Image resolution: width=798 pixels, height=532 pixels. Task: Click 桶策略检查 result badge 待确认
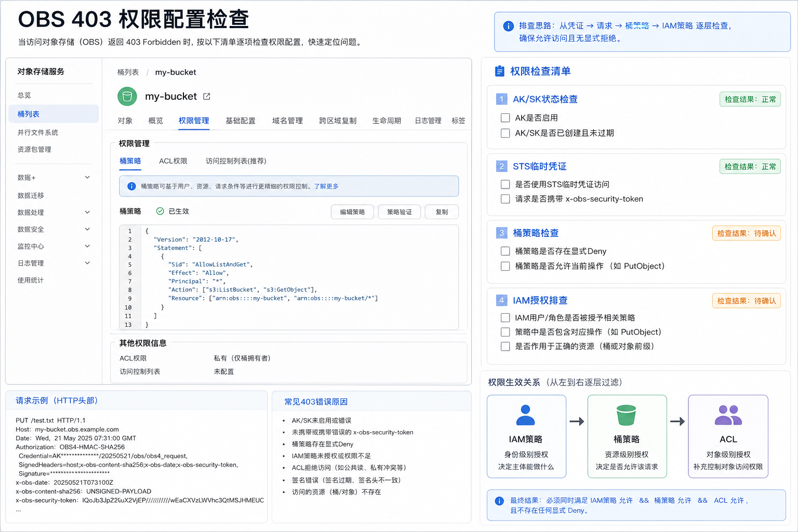pos(747,233)
